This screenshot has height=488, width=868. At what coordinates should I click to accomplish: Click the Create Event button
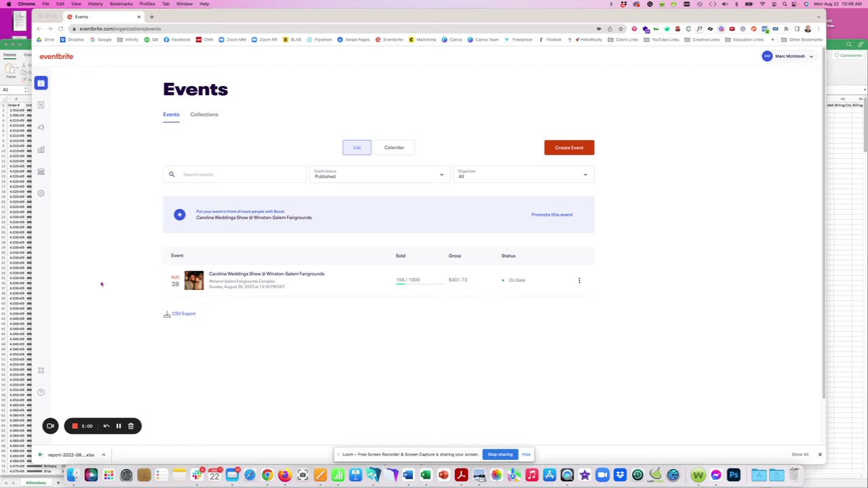pyautogui.click(x=569, y=148)
